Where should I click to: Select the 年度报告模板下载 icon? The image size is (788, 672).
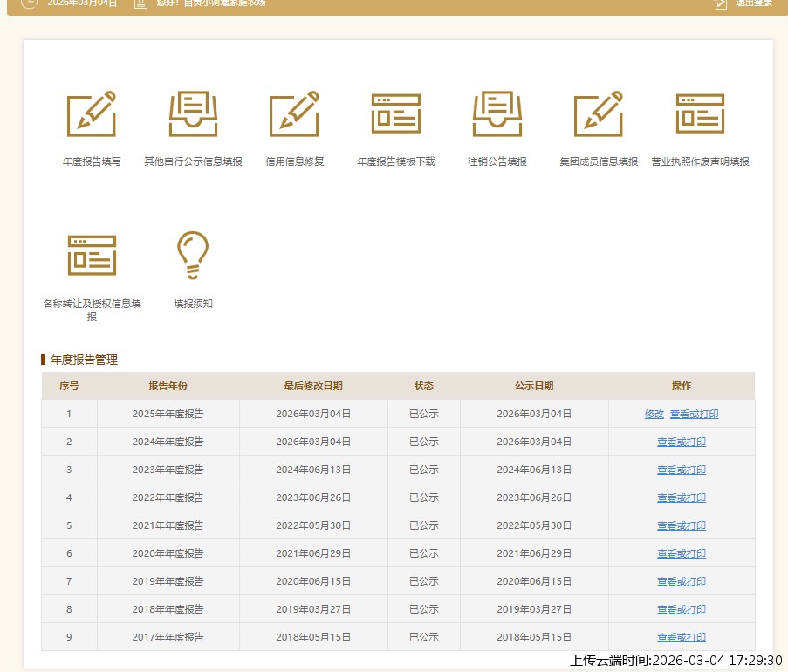click(395, 114)
